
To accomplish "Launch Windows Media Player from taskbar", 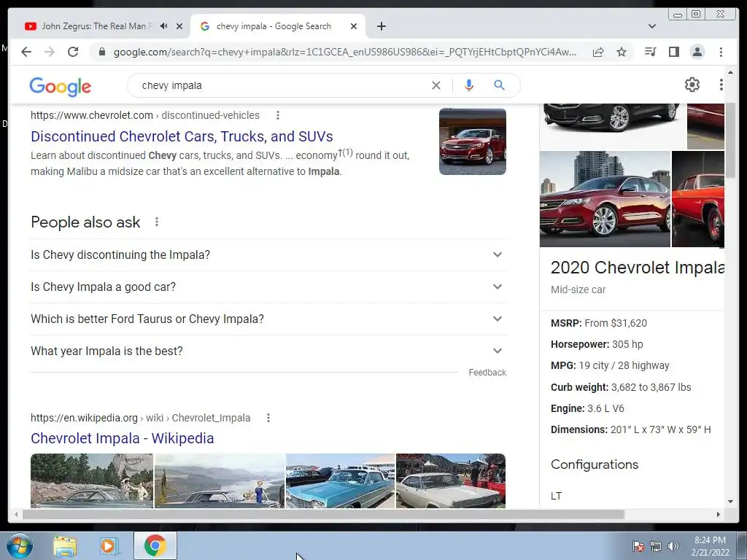I will pos(109,546).
